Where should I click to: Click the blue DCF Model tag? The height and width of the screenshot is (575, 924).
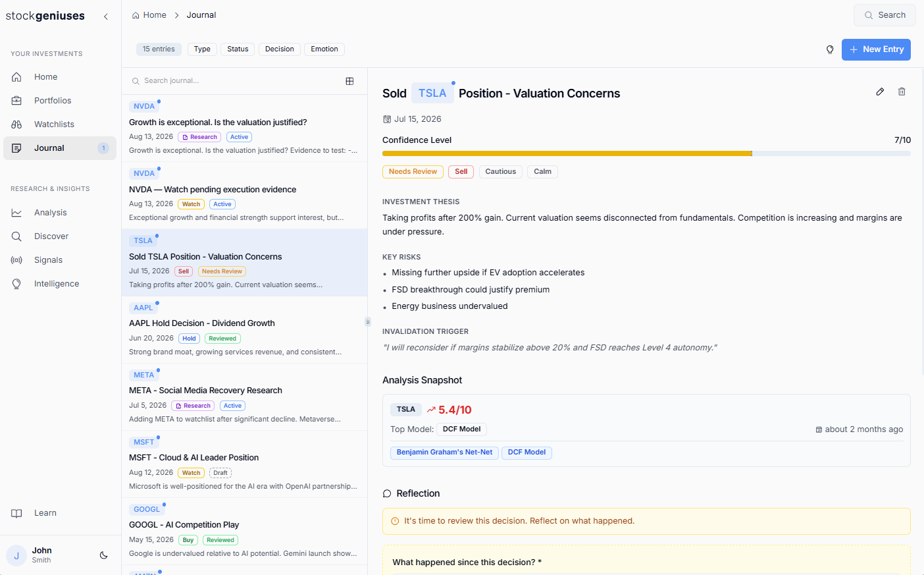(526, 452)
